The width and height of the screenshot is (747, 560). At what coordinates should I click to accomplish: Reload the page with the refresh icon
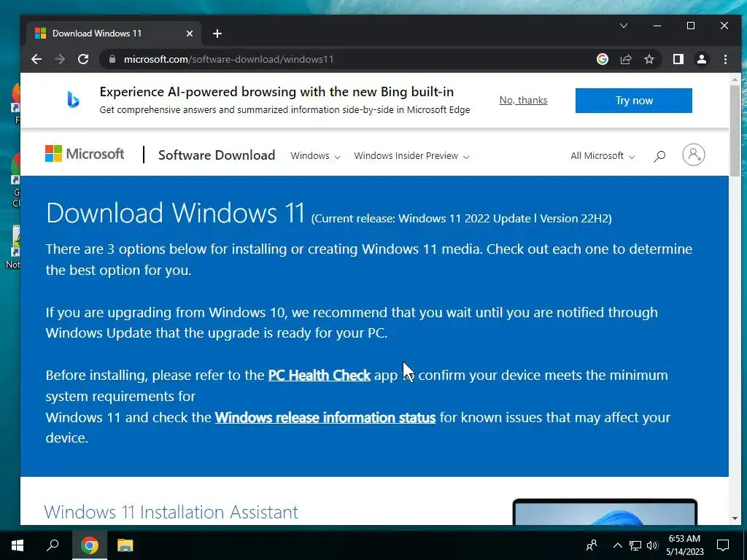[83, 59]
